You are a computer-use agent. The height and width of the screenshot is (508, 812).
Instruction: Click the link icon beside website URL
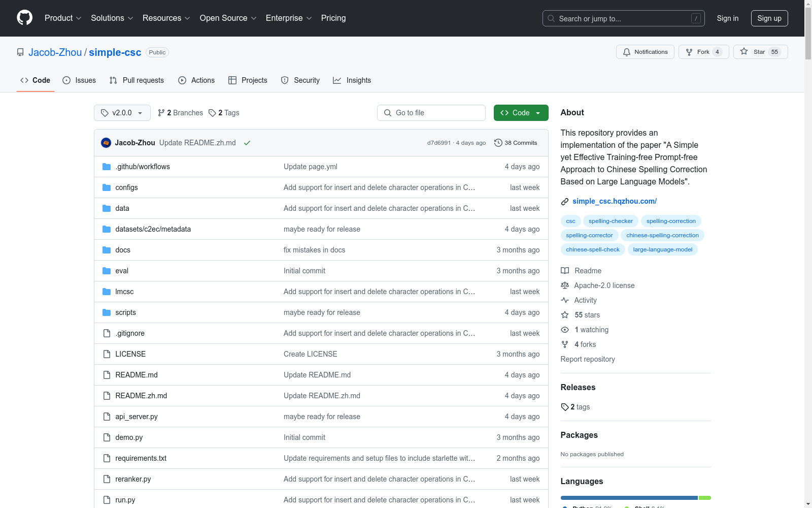point(565,202)
